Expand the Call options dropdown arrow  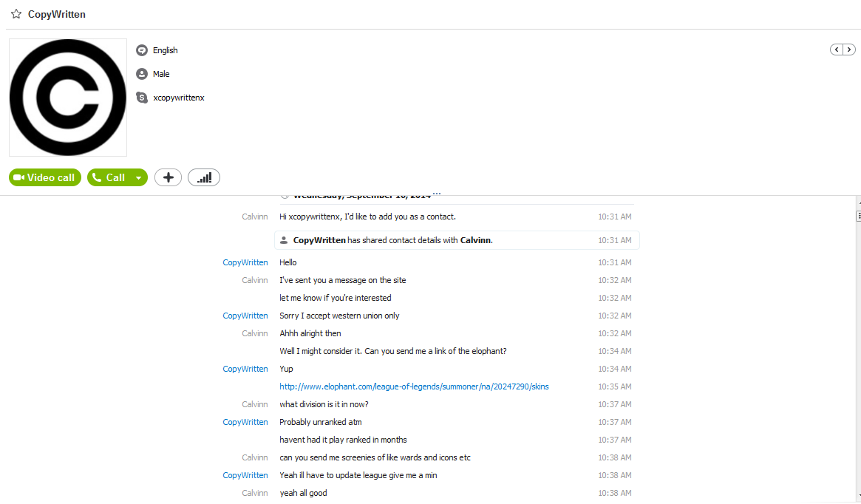coord(139,177)
